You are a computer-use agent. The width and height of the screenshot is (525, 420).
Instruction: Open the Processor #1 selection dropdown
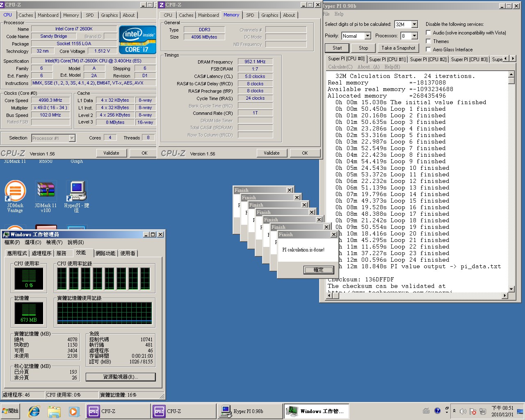pos(72,138)
